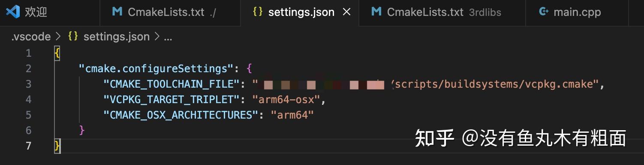Click the JSON braces icon on settings.json tab
This screenshot has height=165, width=644.
pyautogui.click(x=258, y=12)
